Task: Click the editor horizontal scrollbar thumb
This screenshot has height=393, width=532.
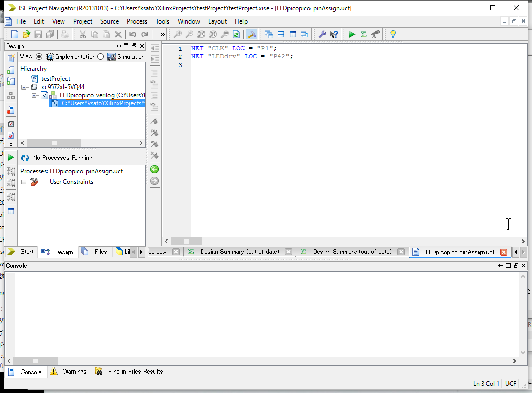Action: 186,242
